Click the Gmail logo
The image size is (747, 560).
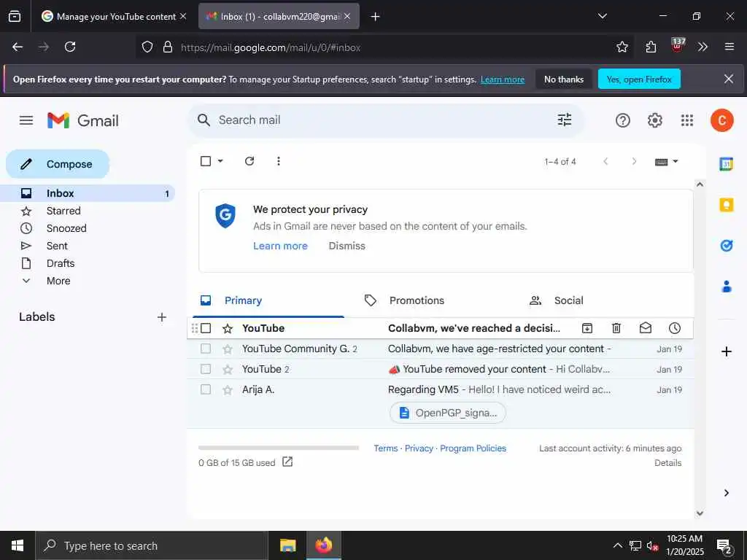[x=83, y=120]
